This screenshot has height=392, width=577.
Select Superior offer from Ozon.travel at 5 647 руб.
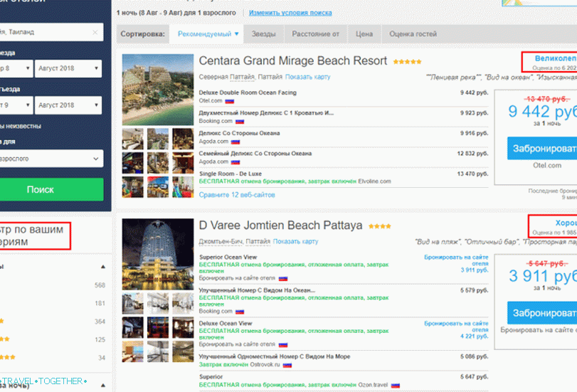[x=344, y=381]
